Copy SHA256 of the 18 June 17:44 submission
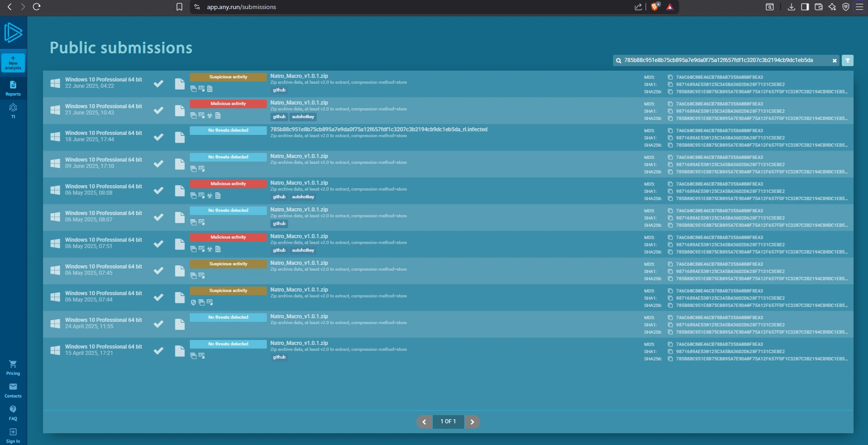This screenshot has height=445, width=868. point(670,145)
